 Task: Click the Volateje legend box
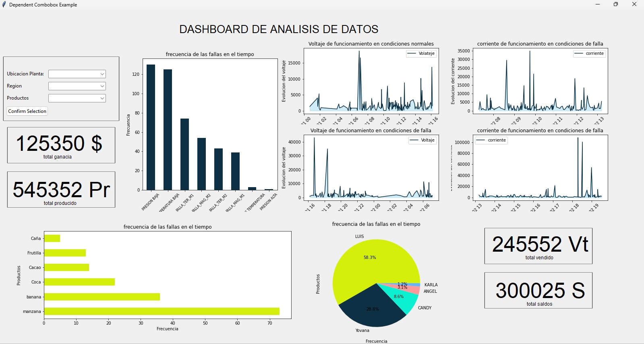point(421,54)
